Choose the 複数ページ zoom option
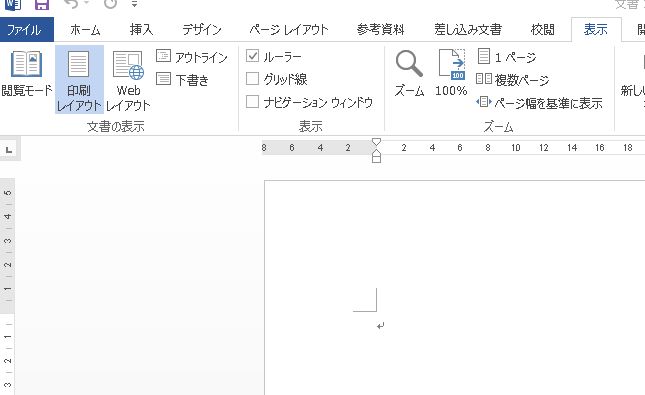645x395 pixels. click(513, 79)
